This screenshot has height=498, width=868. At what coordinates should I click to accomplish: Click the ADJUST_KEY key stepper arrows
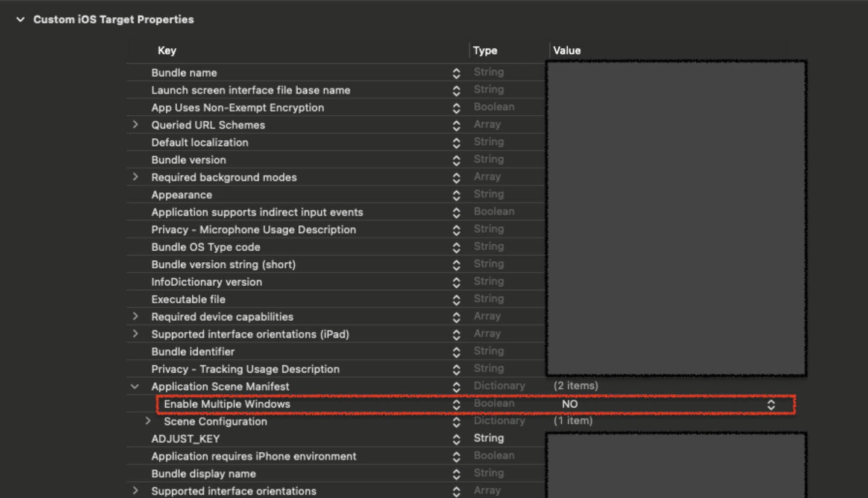point(456,439)
